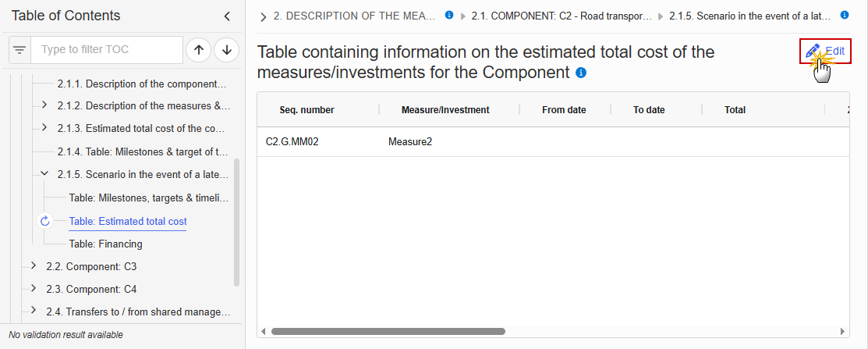This screenshot has width=868, height=349.
Task: Click the refresh icon beside Estimated total cost
Action: (x=45, y=221)
